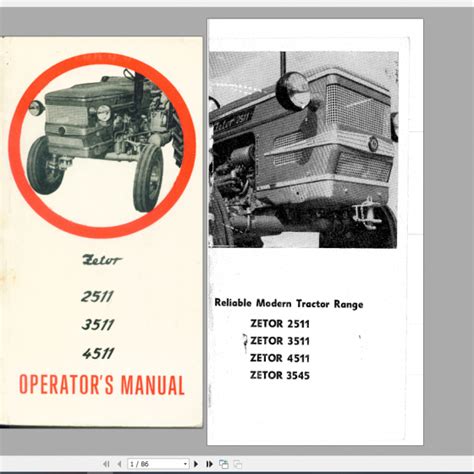The height and width of the screenshot is (474, 474).
Task: Click the Zetor script logo on cover
Action: coord(102,260)
